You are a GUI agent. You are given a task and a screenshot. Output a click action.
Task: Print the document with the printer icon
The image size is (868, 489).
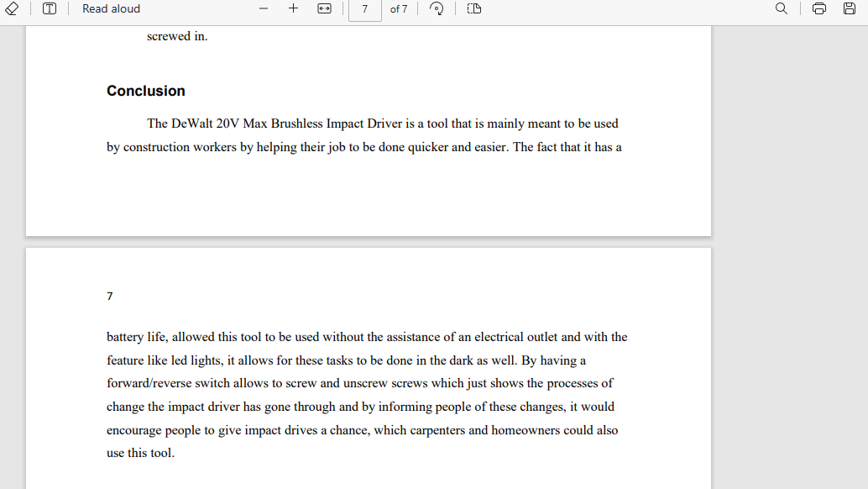click(x=819, y=8)
